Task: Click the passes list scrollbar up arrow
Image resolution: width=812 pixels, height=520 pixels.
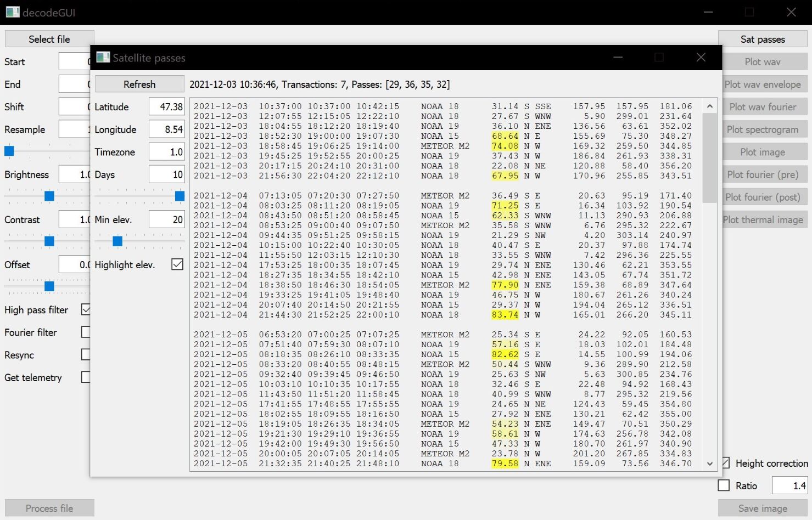Action: (710, 106)
